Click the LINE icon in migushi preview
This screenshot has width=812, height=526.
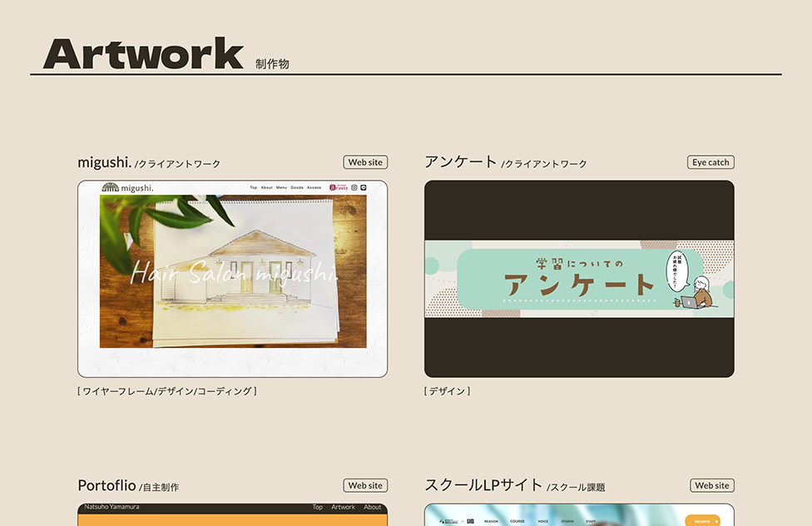tap(364, 188)
